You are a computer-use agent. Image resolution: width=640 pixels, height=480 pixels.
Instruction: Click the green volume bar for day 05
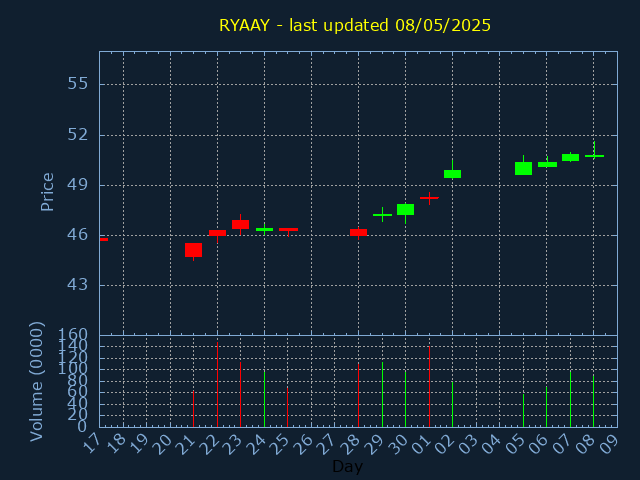[x=523, y=410]
